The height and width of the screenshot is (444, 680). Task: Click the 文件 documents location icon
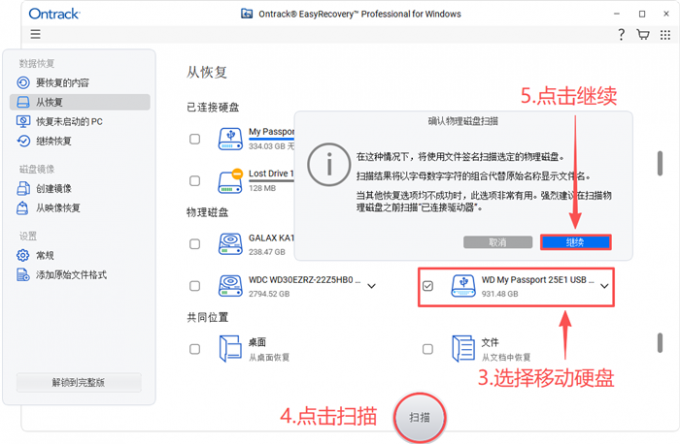pyautogui.click(x=463, y=349)
